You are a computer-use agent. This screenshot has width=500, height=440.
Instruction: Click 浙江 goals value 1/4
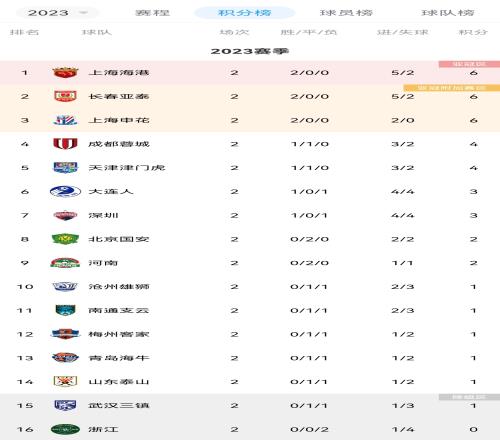point(403,429)
